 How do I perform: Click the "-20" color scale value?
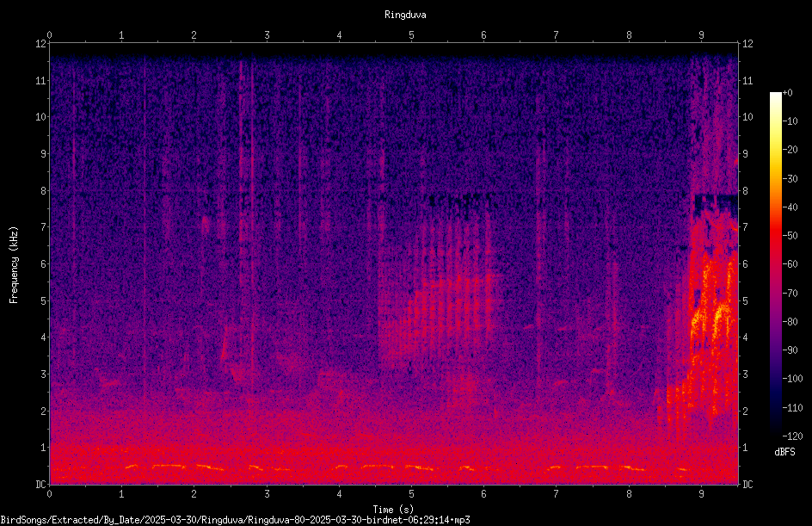pyautogui.click(x=790, y=150)
